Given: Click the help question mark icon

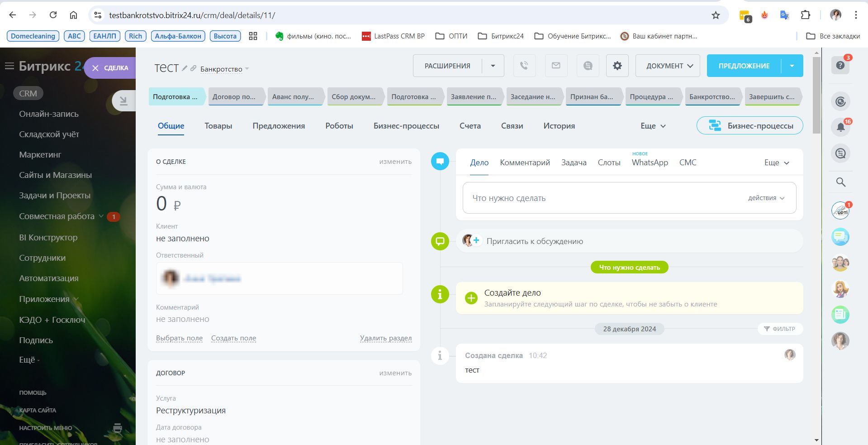Looking at the screenshot, I should 840,66.
